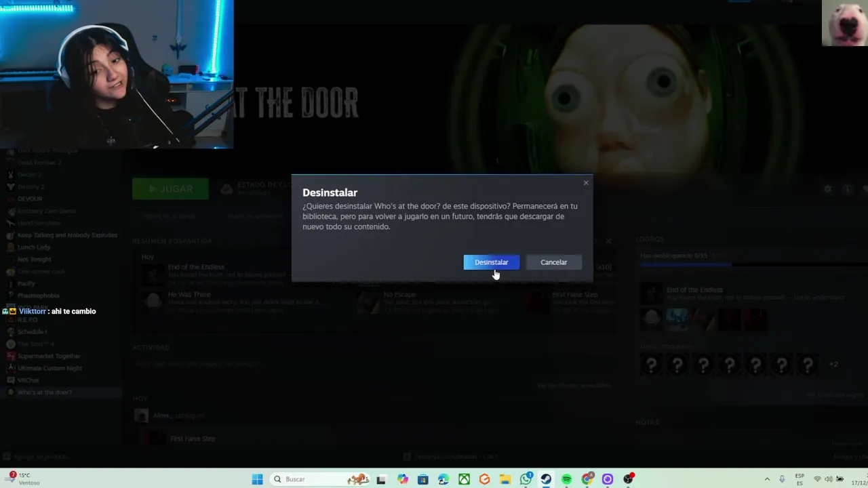Image resolution: width=868 pixels, height=488 pixels.
Task: Open Microsoft Store from the taskbar
Action: 423,479
